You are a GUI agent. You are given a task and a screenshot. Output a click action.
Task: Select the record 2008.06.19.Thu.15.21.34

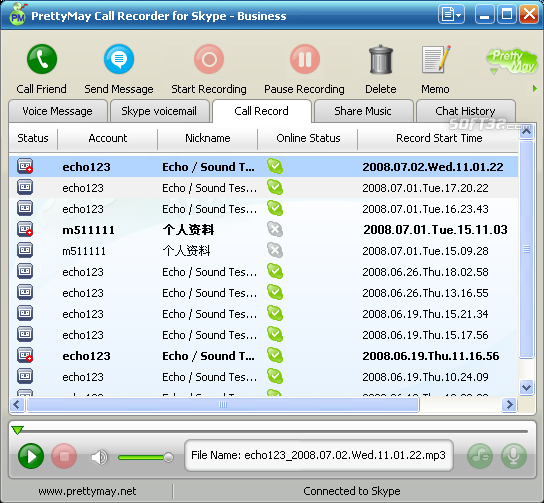(264, 314)
